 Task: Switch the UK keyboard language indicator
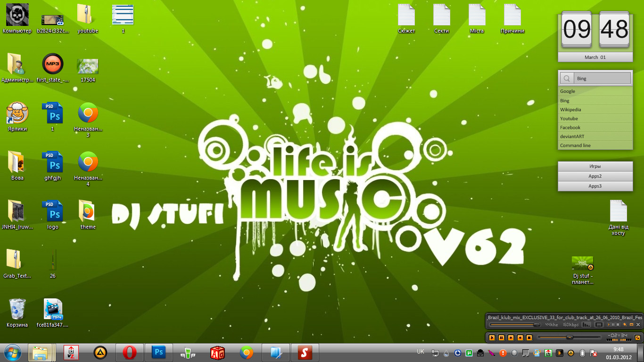pos(421,351)
